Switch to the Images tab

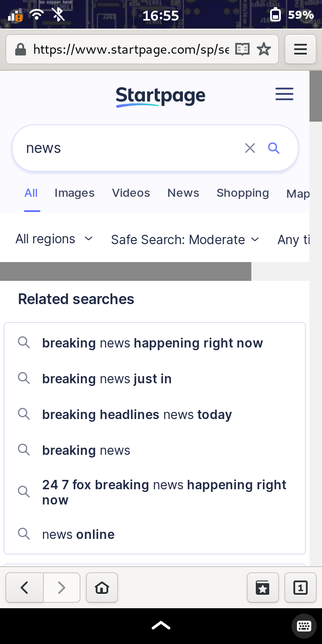(x=75, y=193)
